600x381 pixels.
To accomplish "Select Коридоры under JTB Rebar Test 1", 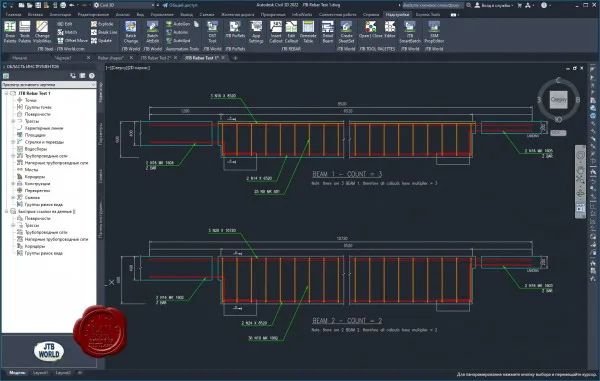I will tap(35, 177).
